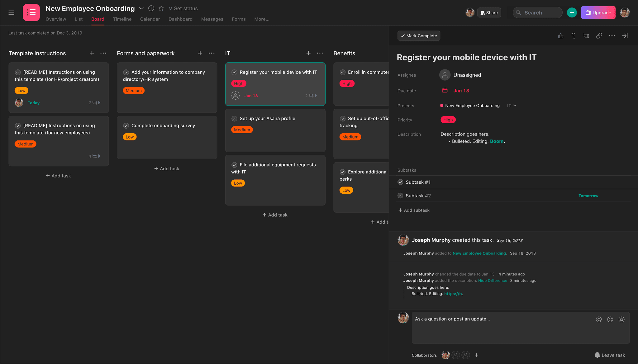The image size is (638, 364).
Task: Like the task with thumbs-up icon
Action: tap(561, 36)
